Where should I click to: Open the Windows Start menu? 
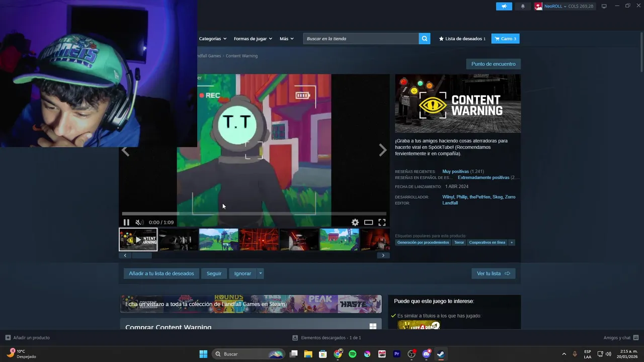(x=203, y=354)
